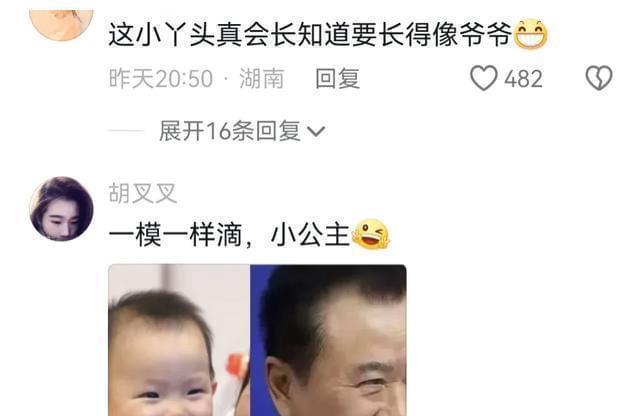Click the words 小公主 in second comment
The image size is (640, 416).
click(x=311, y=235)
